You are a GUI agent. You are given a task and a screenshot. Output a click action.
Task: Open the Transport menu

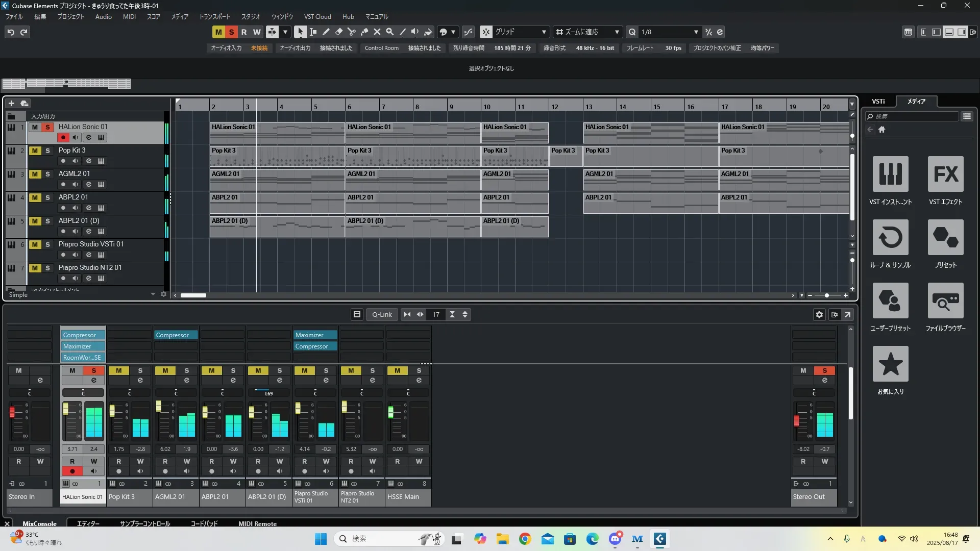[214, 16]
